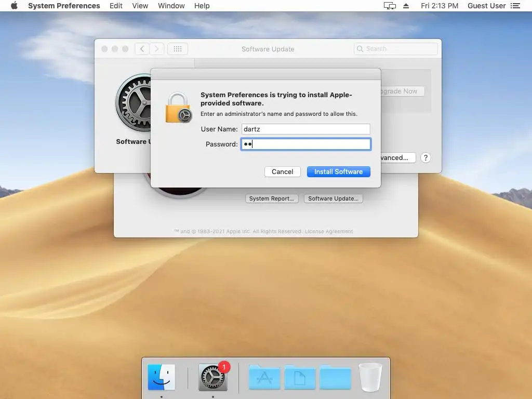The height and width of the screenshot is (399, 532).
Task: Click the Advanced... button
Action: (398, 158)
